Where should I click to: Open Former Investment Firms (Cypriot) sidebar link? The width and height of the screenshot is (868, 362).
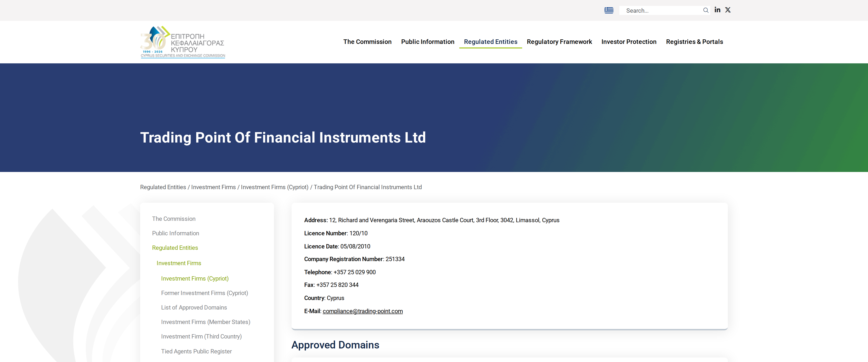[205, 293]
